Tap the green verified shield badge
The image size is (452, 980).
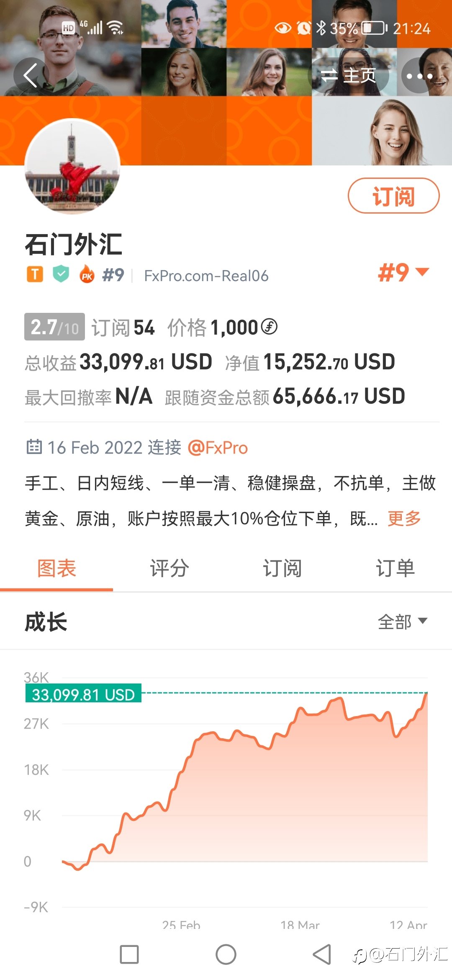61,275
